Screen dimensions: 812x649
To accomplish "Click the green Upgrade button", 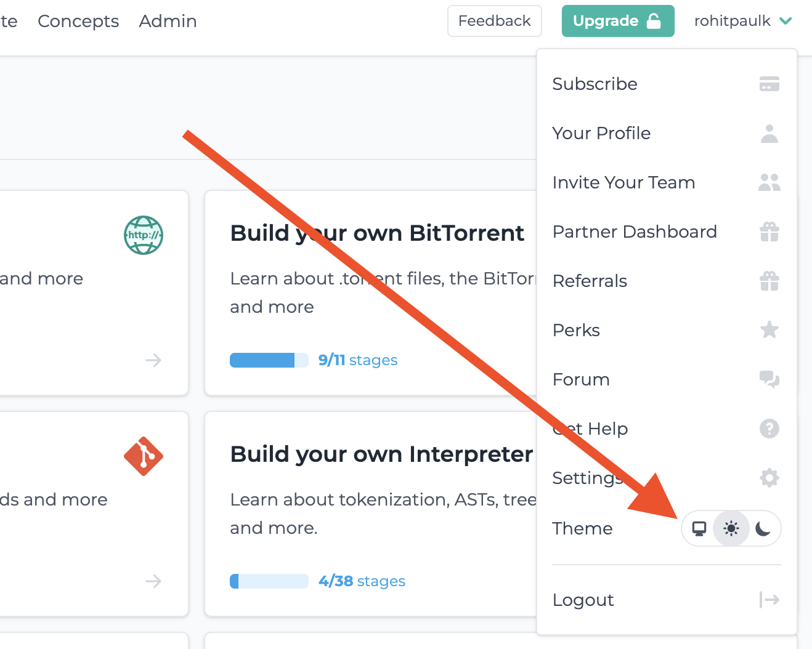I will (618, 21).
